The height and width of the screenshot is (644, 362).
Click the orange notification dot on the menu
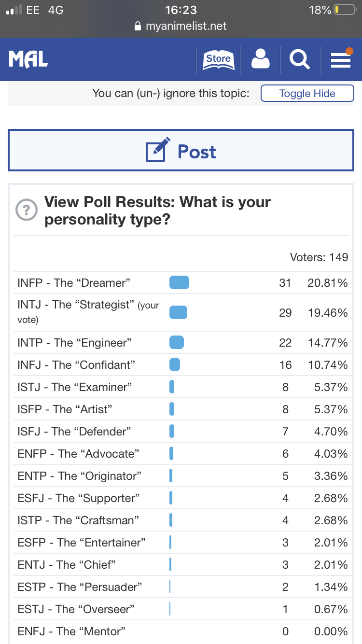point(349,50)
